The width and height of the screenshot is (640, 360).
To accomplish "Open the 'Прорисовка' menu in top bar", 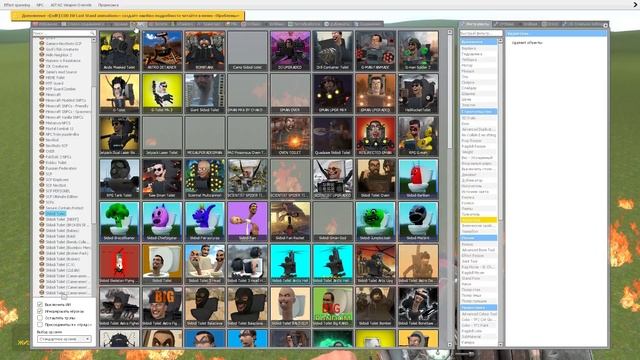I will (x=109, y=5).
